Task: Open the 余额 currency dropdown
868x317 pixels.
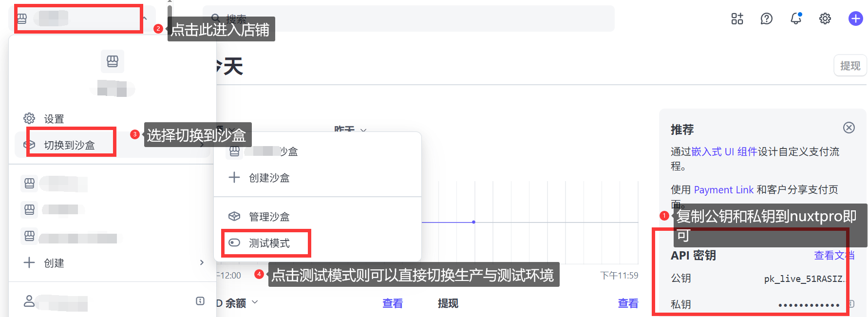Action: coord(255,302)
